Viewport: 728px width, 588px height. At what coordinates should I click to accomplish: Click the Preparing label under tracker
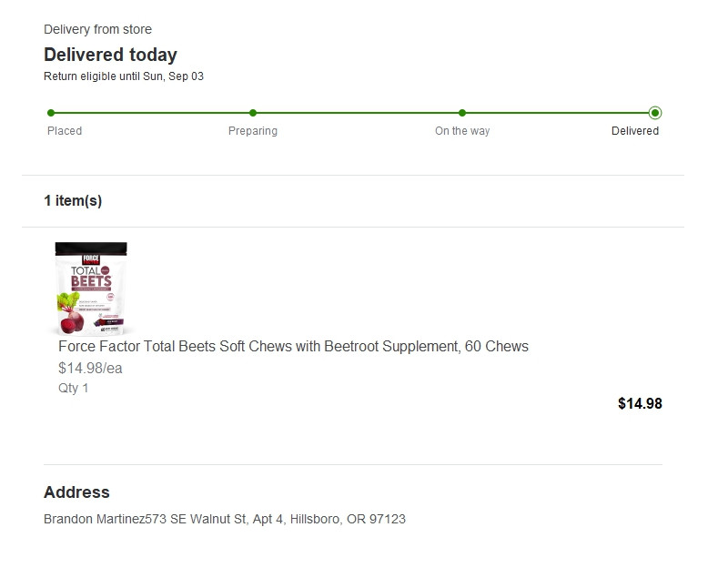(253, 131)
